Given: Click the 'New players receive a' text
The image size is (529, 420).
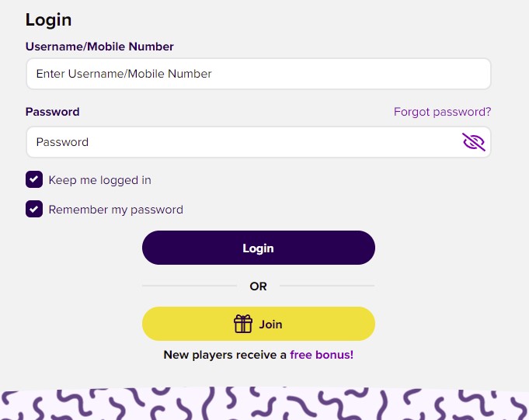Looking at the screenshot, I should point(225,355).
